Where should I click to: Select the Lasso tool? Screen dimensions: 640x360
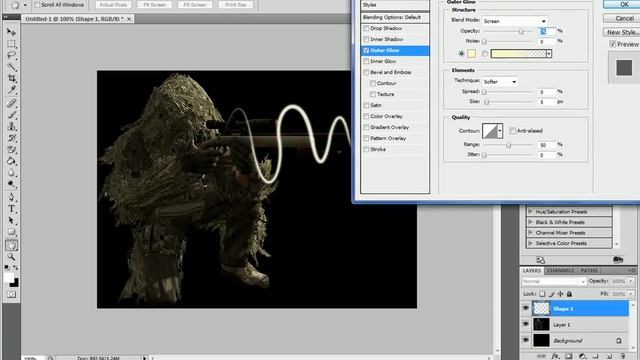click(x=11, y=55)
